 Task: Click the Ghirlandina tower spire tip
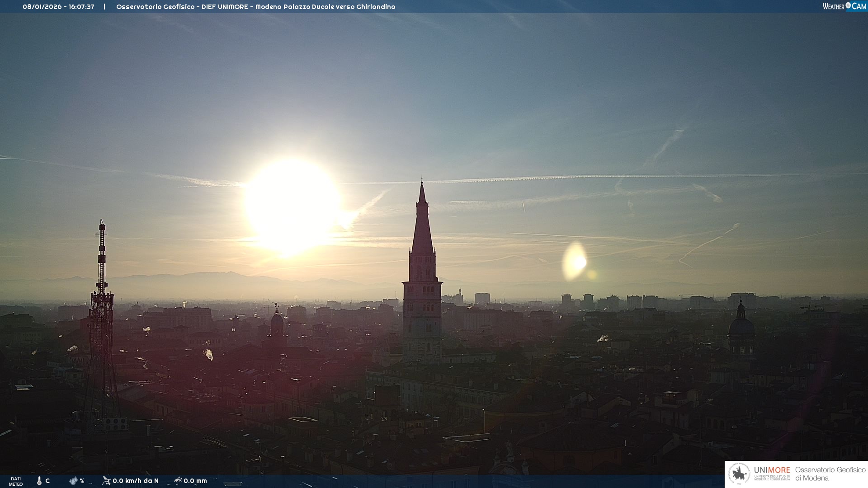(422, 185)
